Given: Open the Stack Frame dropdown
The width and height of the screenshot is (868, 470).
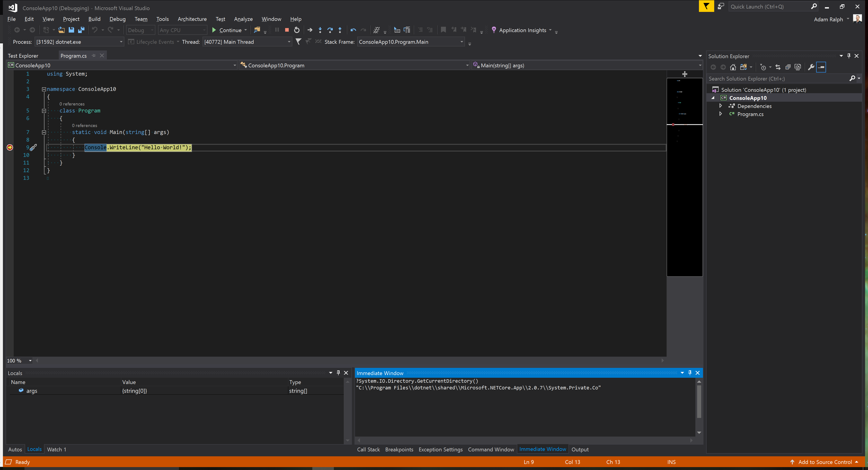Looking at the screenshot, I should click(x=462, y=42).
